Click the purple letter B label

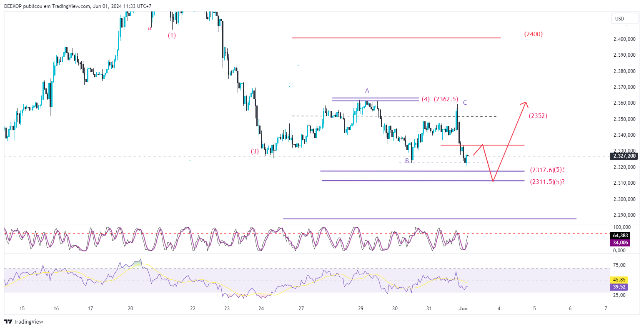click(x=407, y=161)
